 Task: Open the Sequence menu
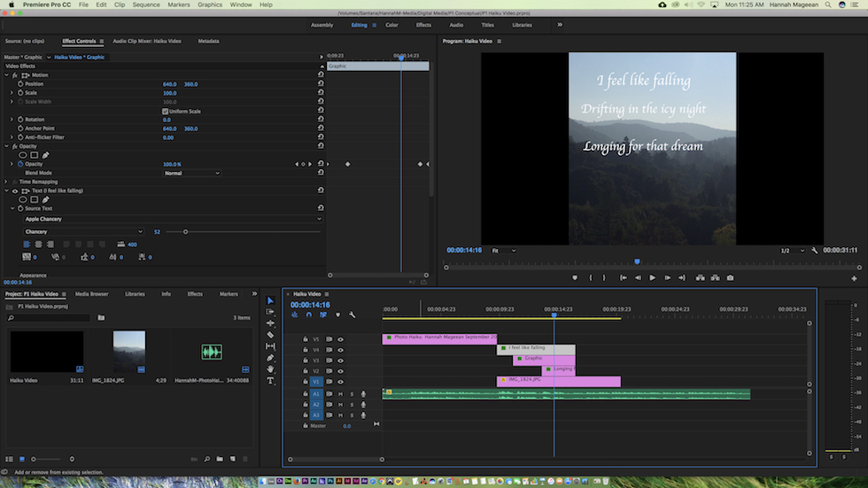146,4
